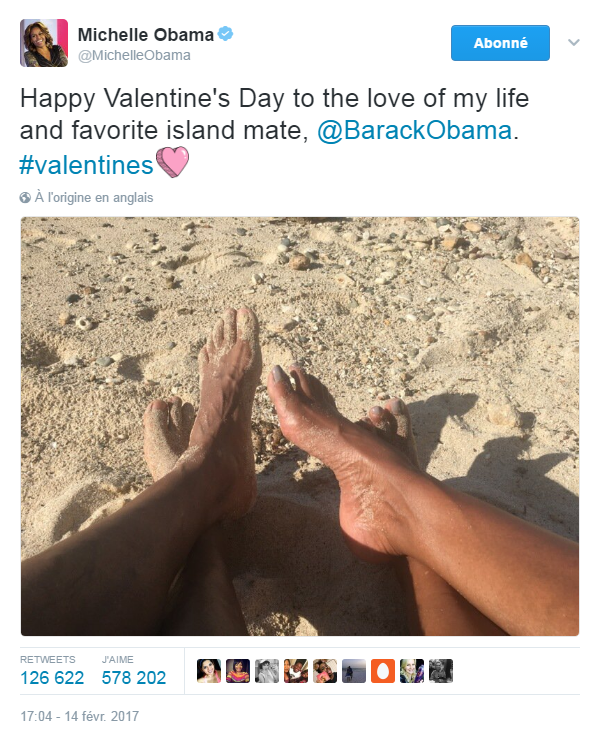Expand the tweet options chevron menu

574,43
